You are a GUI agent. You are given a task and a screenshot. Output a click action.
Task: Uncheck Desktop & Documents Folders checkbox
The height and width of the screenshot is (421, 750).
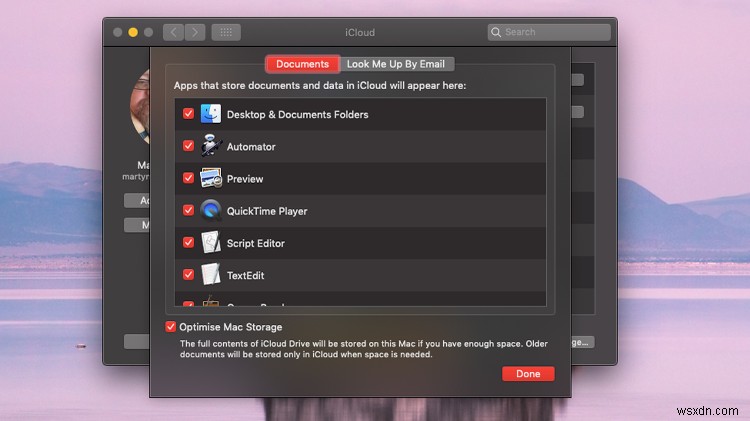pos(188,113)
